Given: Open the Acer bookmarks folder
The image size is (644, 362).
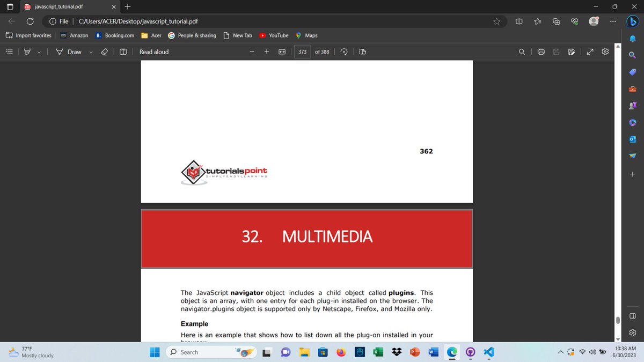Looking at the screenshot, I should [151, 35].
